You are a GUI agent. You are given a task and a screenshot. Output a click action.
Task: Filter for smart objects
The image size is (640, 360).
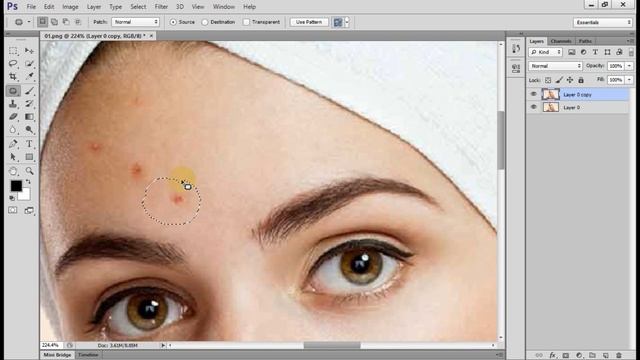pyautogui.click(x=619, y=52)
